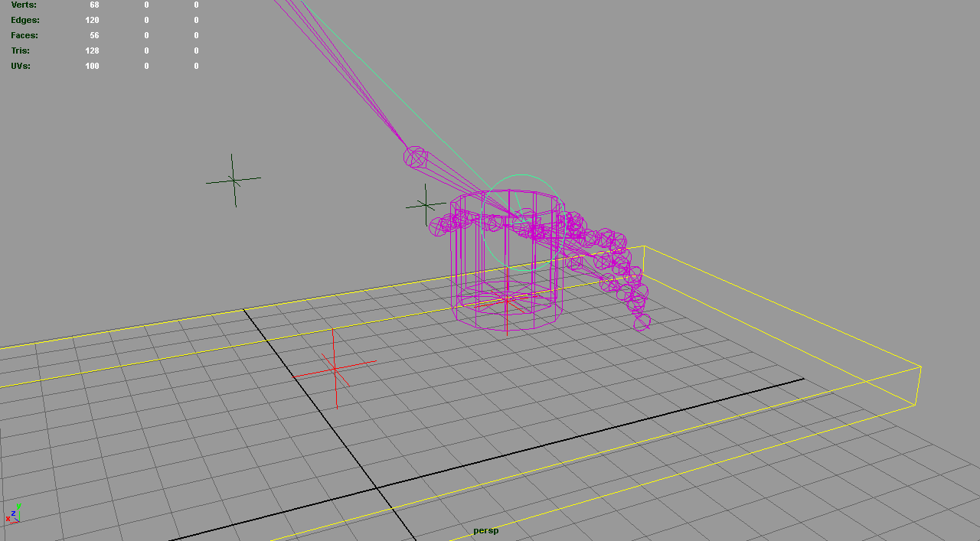Click the Verts: heads-up display label
Viewport: 980px width, 541px height.
pyautogui.click(x=24, y=5)
